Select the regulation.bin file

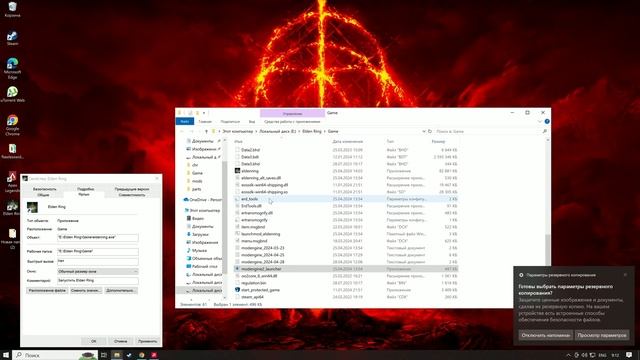point(253,283)
